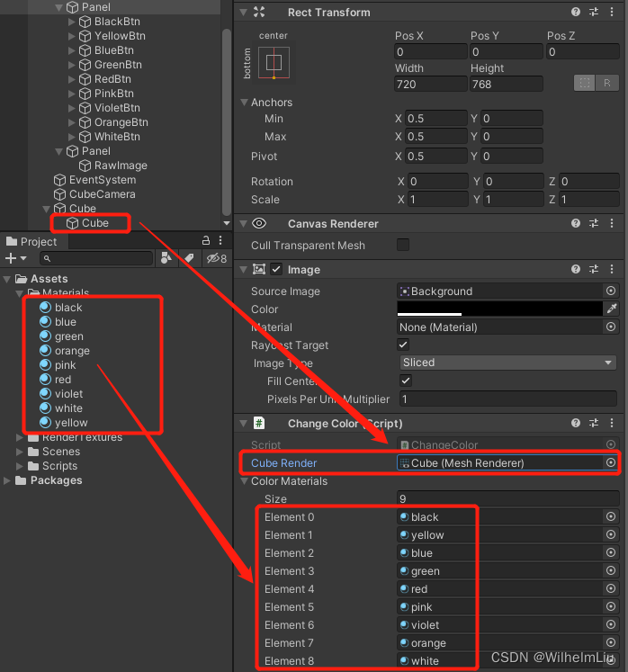This screenshot has height=672, width=628.
Task: Toggle Raycast Target checkbox
Action: [x=403, y=345]
